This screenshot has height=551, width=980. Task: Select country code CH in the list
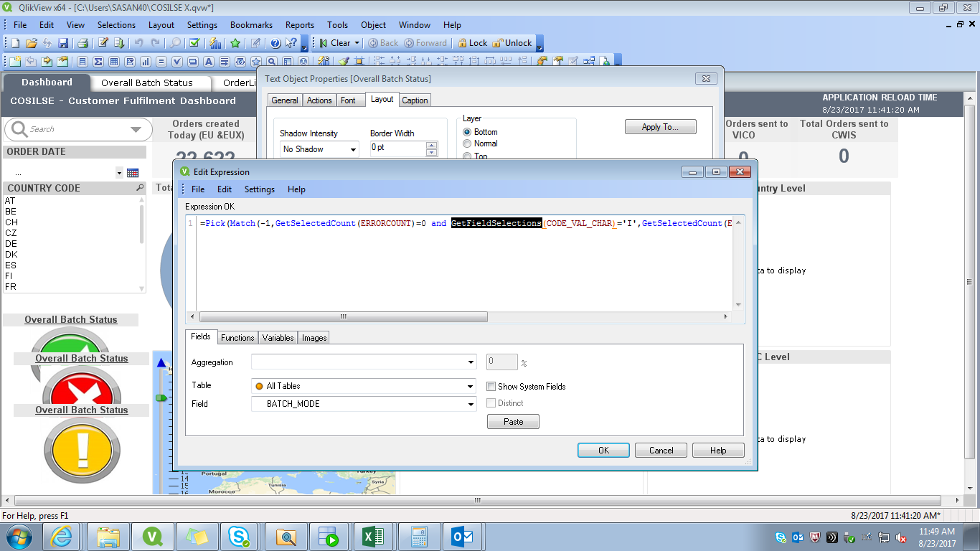(11, 222)
